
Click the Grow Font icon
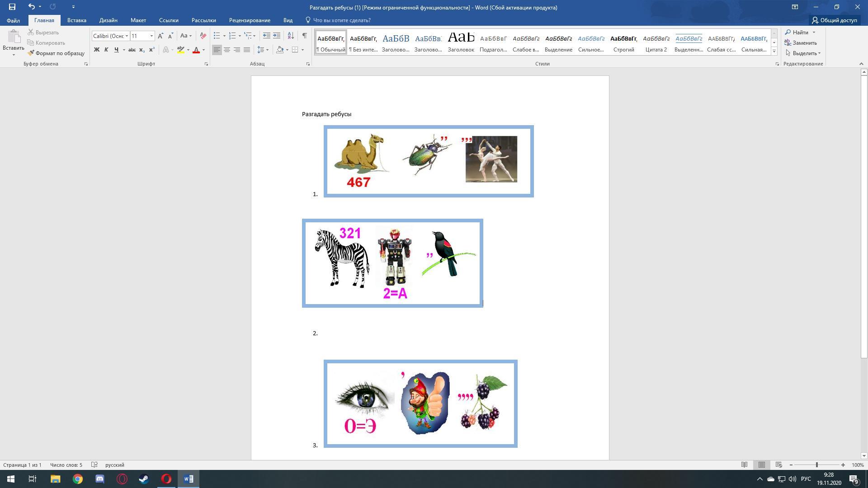[x=160, y=36]
